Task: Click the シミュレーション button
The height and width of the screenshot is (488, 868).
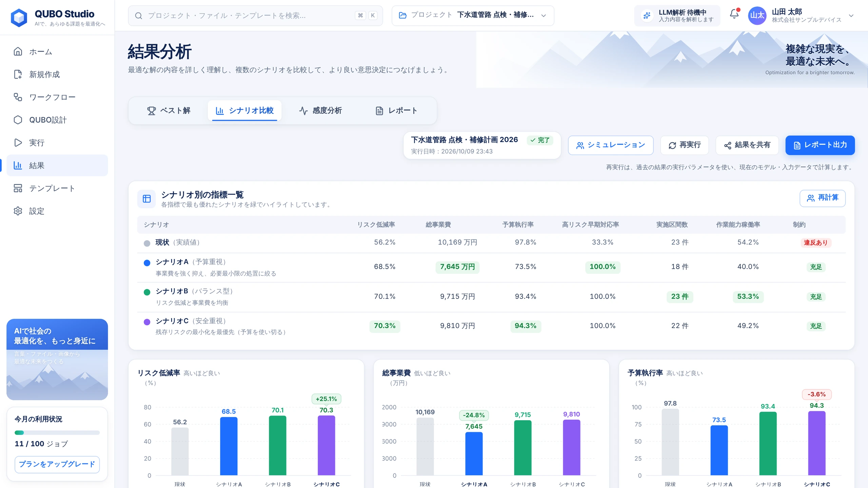Action: (611, 145)
